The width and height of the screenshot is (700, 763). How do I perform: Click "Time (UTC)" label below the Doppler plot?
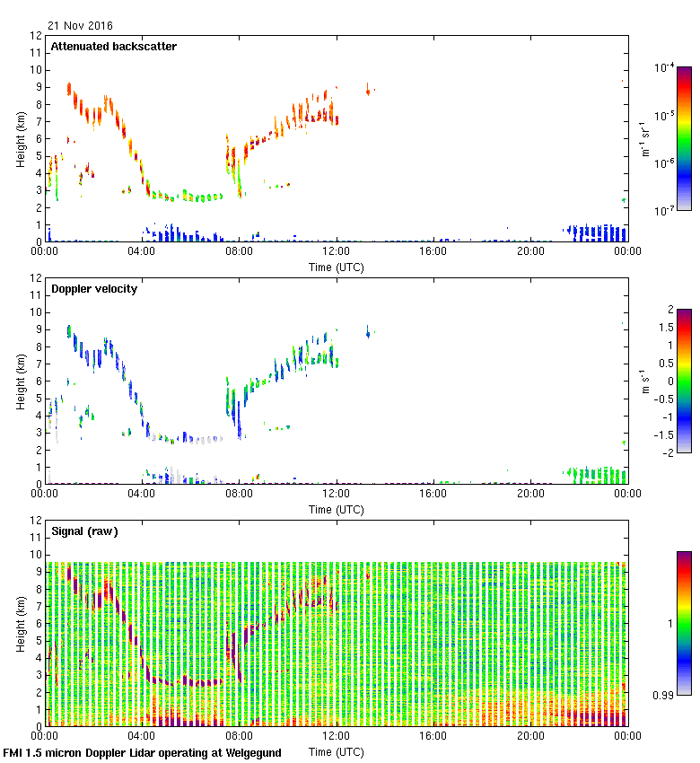click(337, 509)
